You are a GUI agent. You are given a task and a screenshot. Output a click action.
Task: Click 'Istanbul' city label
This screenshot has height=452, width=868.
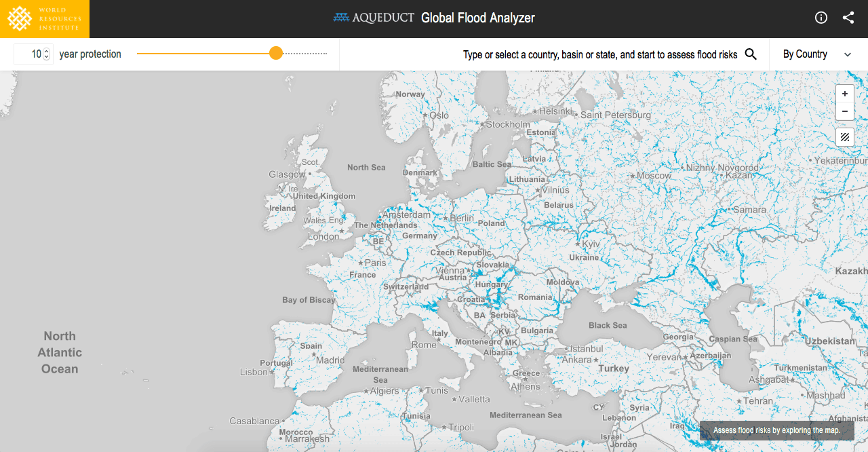click(587, 349)
